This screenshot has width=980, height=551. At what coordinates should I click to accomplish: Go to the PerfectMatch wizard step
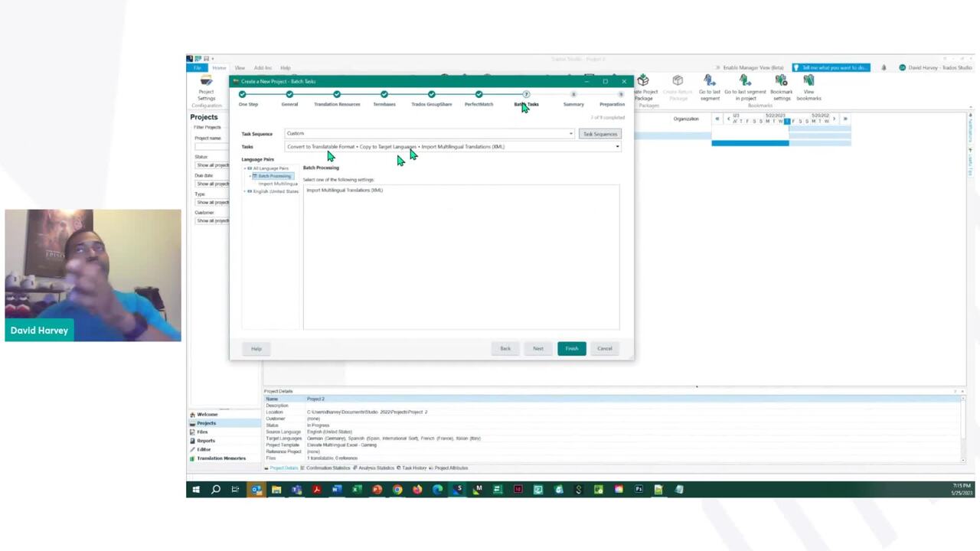pyautogui.click(x=479, y=104)
